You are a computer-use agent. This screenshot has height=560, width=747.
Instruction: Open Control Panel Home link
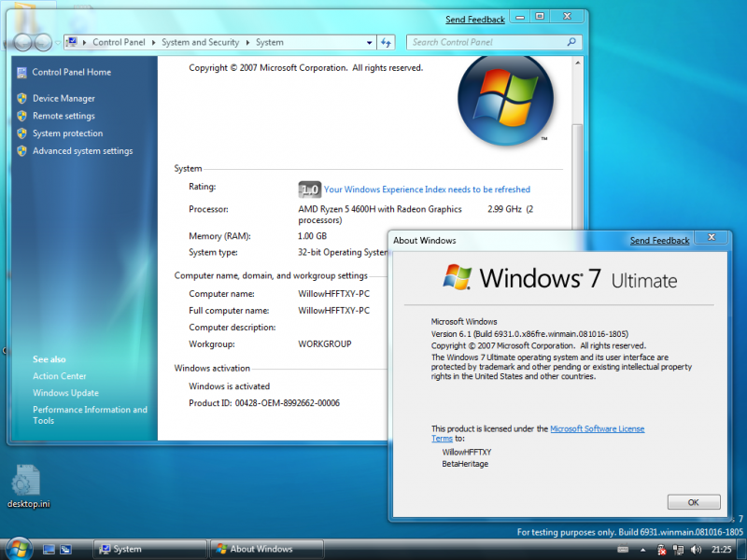pos(72,73)
